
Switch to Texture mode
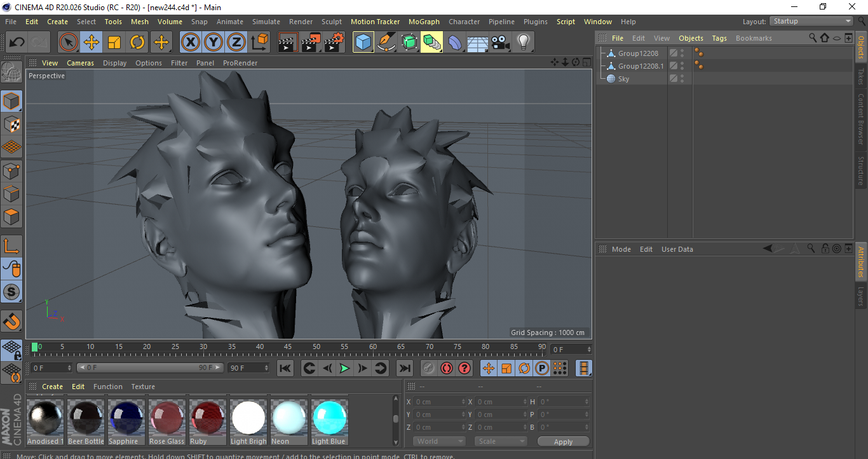click(11, 124)
